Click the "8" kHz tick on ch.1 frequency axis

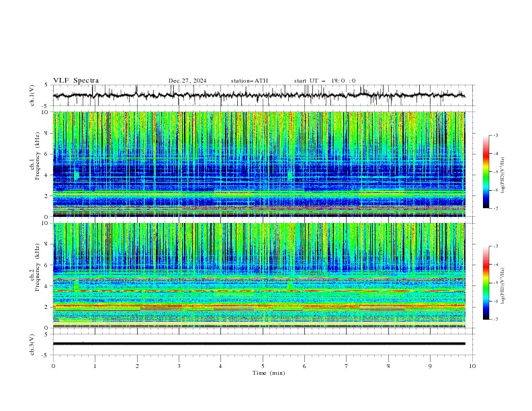point(47,133)
